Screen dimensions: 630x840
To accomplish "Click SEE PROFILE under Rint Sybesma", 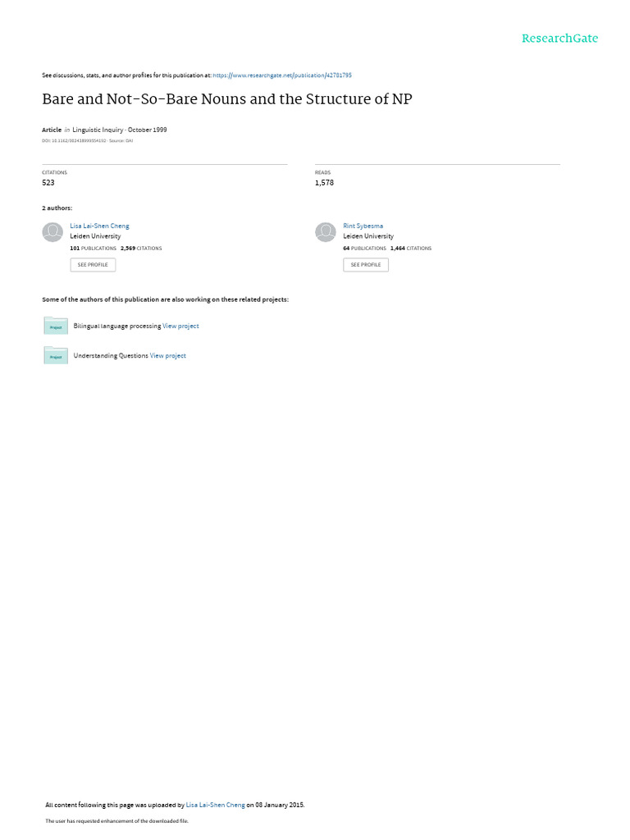I will coord(366,265).
